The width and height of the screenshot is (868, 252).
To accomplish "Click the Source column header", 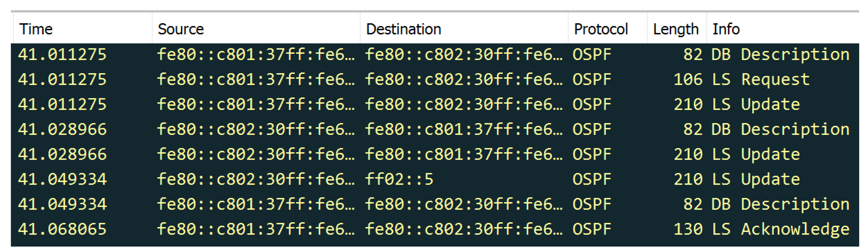I will click(x=180, y=29).
